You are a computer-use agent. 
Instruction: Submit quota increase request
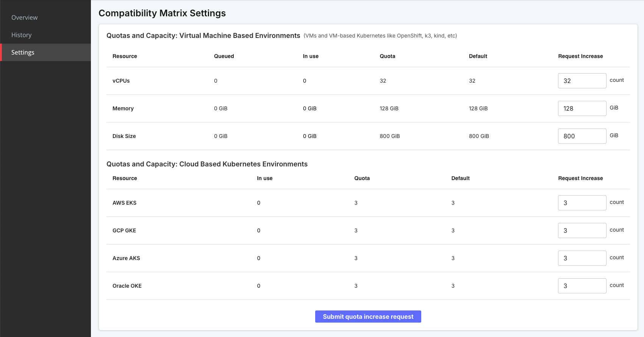point(368,317)
